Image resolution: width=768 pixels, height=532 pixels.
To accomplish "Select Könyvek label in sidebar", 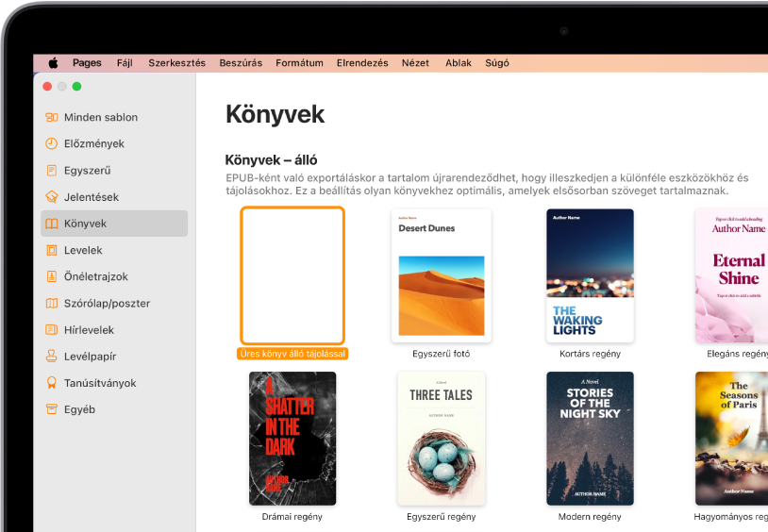I will [x=85, y=224].
